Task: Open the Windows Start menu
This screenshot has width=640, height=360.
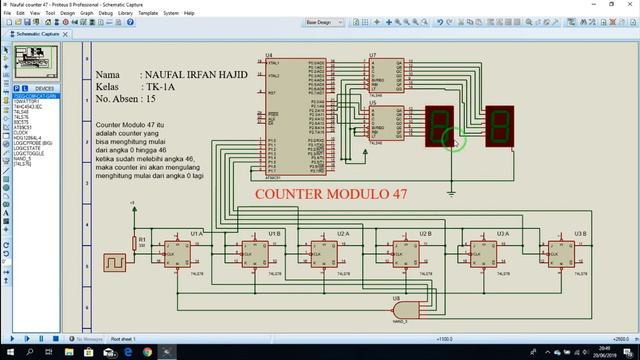Action: tap(10, 352)
